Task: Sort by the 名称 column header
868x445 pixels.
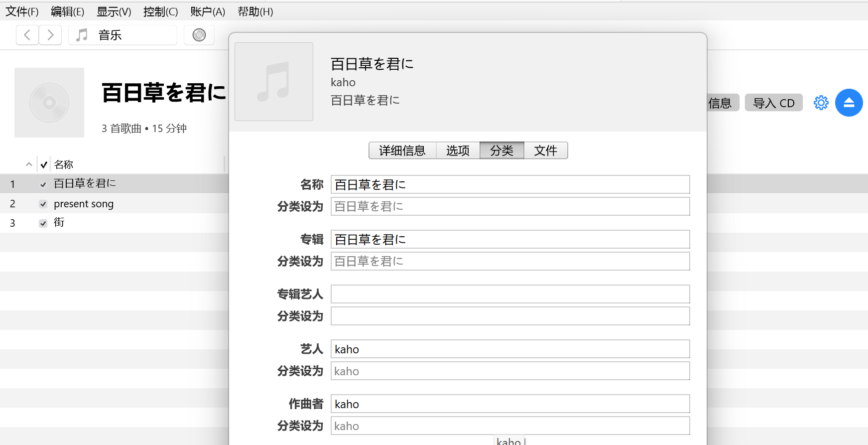Action: tap(64, 164)
